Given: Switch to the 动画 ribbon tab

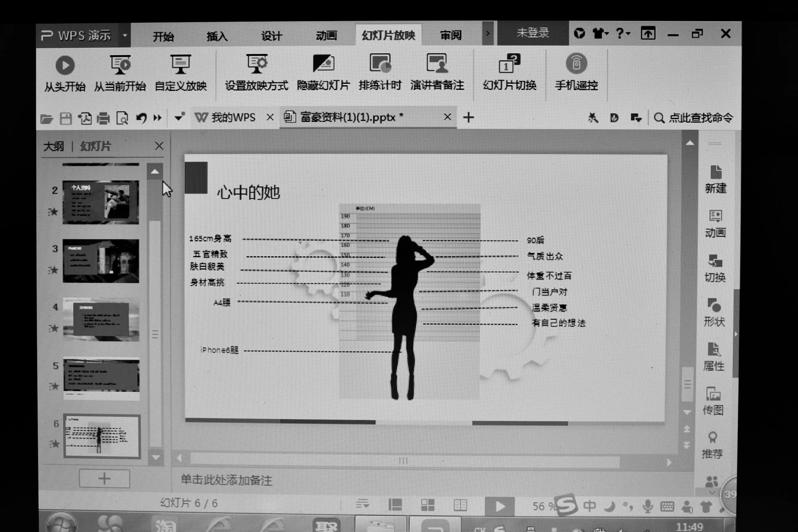Looking at the screenshot, I should tap(326, 36).
